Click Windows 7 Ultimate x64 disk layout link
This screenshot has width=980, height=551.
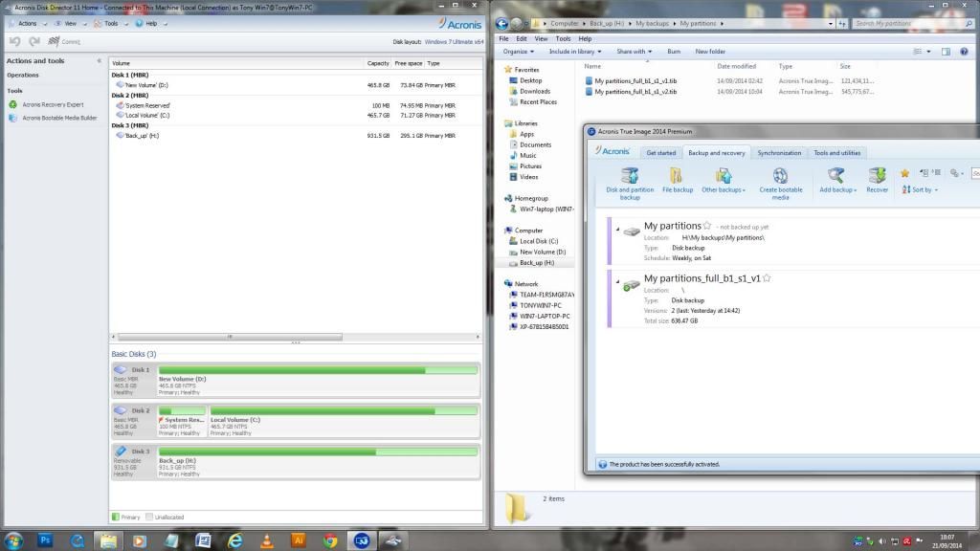coord(454,42)
